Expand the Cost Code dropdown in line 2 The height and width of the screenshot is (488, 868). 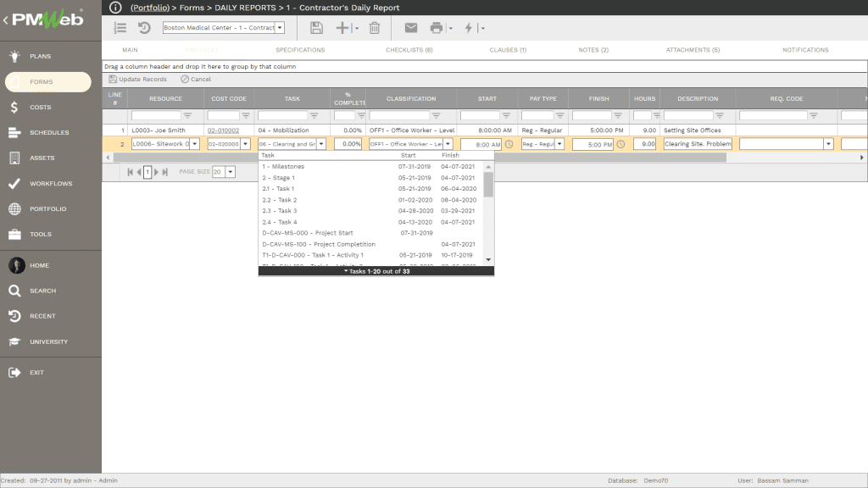245,144
